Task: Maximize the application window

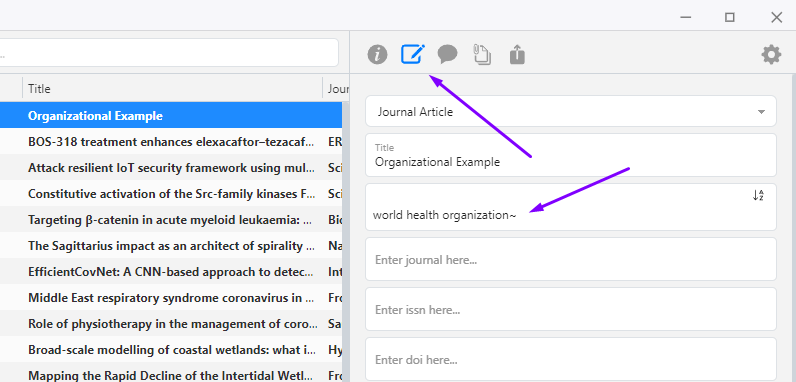Action: pyautogui.click(x=729, y=17)
